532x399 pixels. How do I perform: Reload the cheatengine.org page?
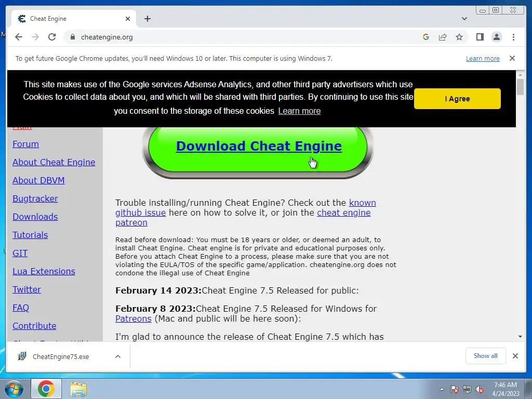point(52,37)
